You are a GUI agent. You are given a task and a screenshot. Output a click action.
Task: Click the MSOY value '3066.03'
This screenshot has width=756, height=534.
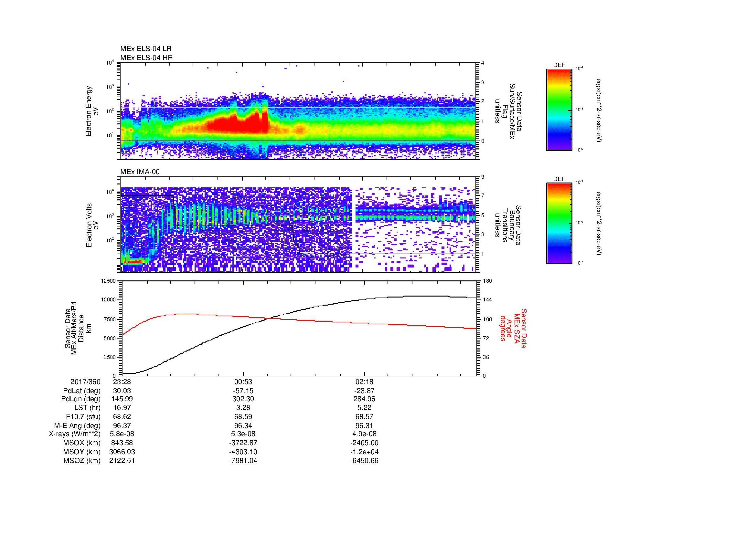(122, 452)
